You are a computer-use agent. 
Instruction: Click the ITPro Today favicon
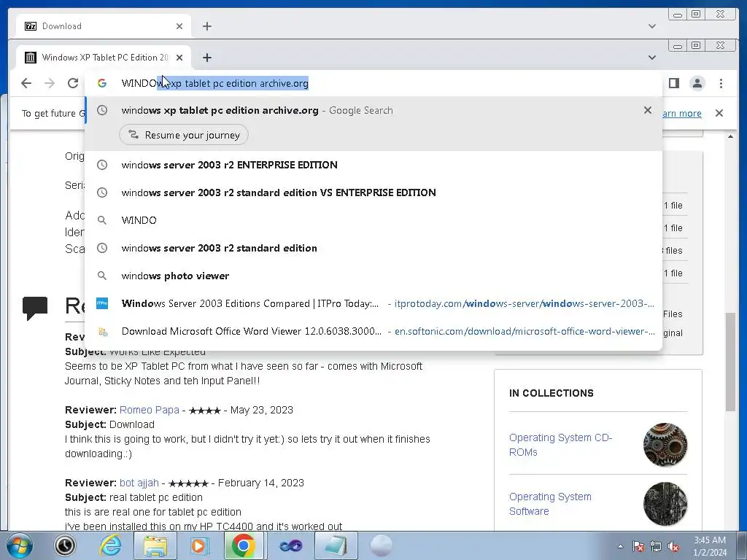coord(102,303)
